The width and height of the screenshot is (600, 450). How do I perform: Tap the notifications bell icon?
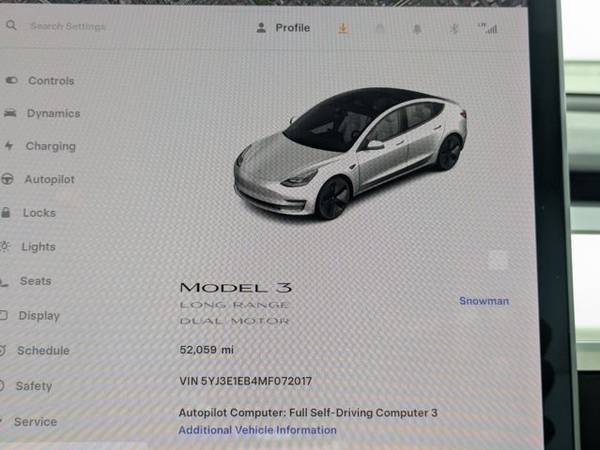point(417,29)
